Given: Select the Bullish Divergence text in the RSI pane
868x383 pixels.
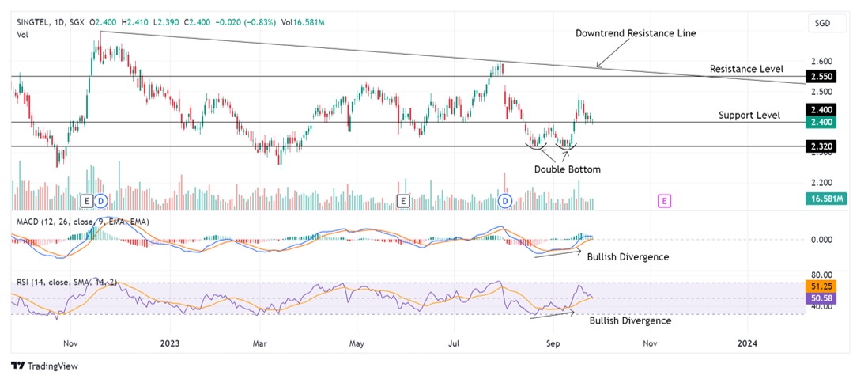Looking at the screenshot, I should point(630,321).
